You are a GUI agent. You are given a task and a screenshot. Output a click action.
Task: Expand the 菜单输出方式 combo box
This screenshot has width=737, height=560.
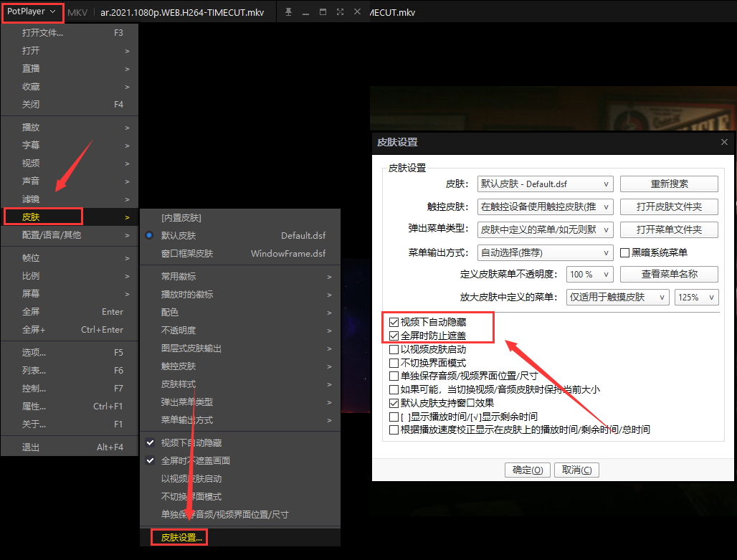click(x=545, y=252)
